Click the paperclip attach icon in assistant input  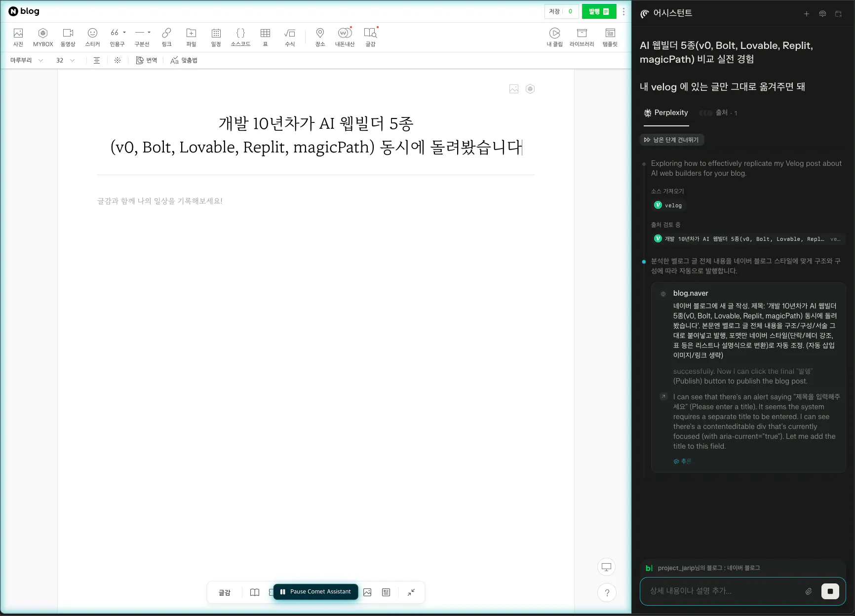pos(809,591)
